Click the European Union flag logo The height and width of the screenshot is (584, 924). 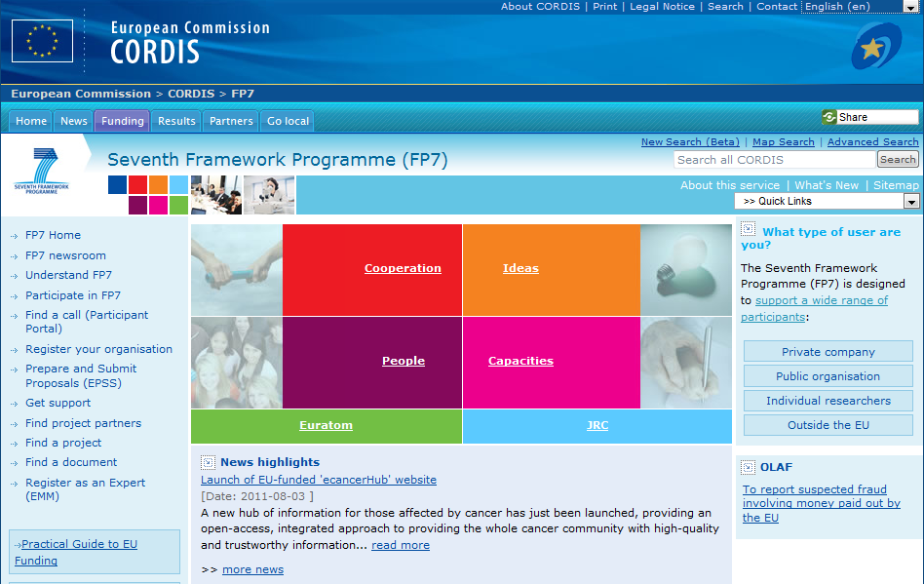coord(42,41)
